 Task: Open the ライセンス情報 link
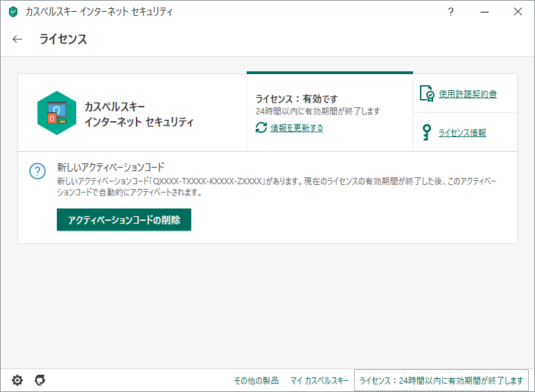click(462, 132)
